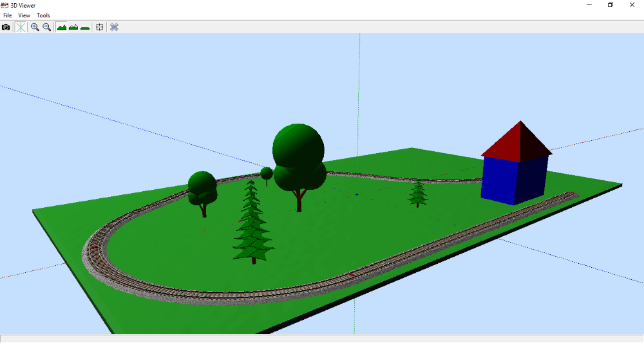Click the zoom in magnifier
The height and width of the screenshot is (343, 644).
(35, 27)
